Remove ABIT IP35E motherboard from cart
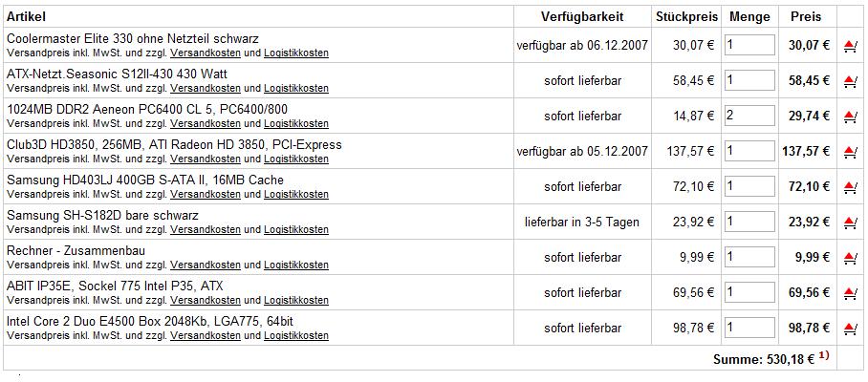Image resolution: width=868 pixels, height=382 pixels. (x=850, y=293)
